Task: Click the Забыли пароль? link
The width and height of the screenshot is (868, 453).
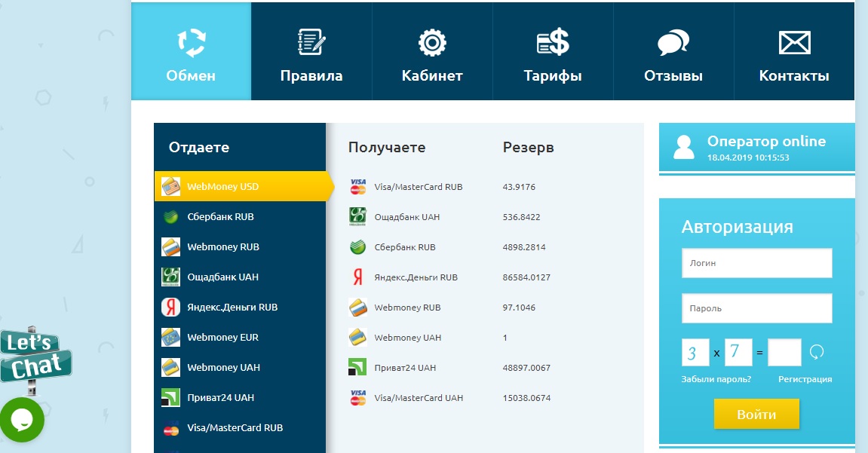Action: pos(716,379)
